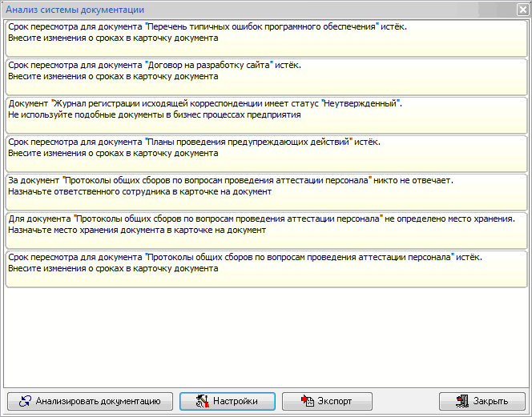Select the Журнал регистрации исходящей корреспонденции message
532x417 pixels.
(266, 115)
